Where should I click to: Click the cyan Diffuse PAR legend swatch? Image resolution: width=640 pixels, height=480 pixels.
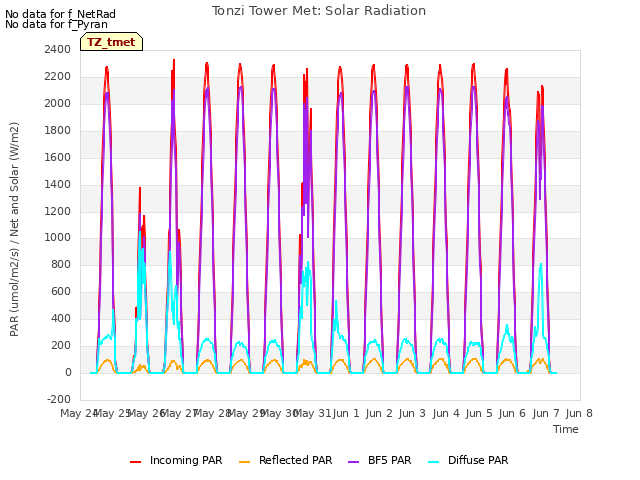point(433,462)
